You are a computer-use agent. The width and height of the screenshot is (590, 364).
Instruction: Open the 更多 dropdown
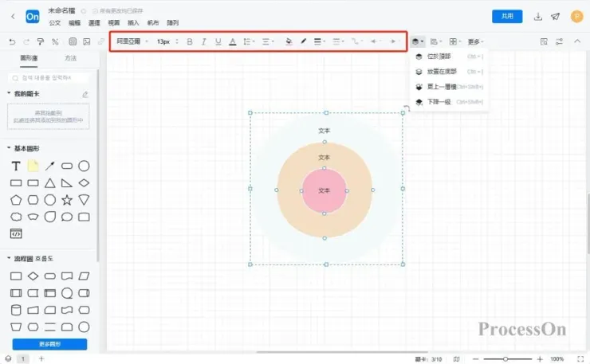click(x=476, y=41)
